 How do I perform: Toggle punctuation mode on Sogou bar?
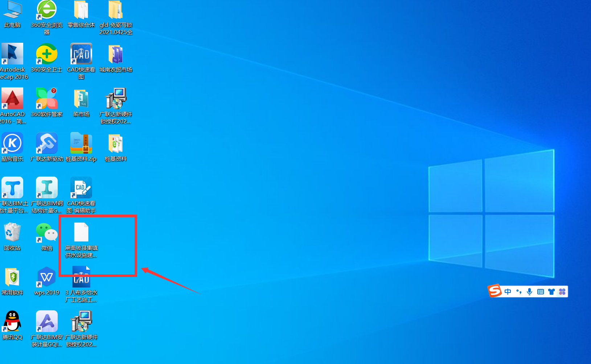coord(519,291)
